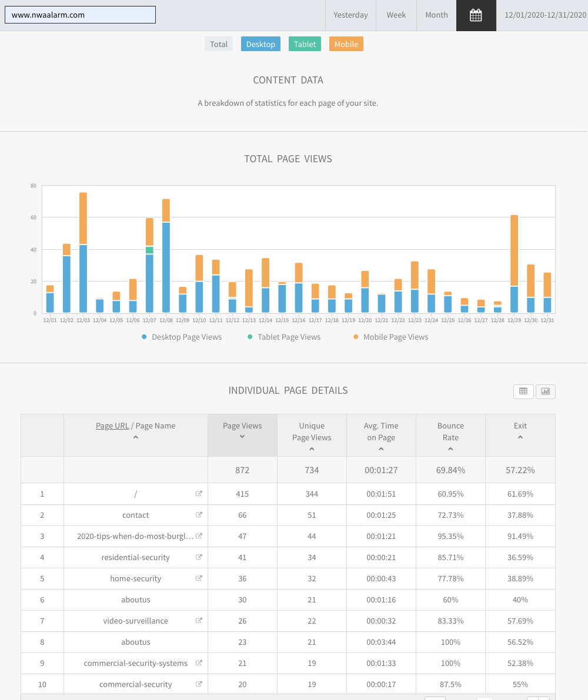
Task: Sort by Unique Page Views column
Action: click(x=312, y=436)
